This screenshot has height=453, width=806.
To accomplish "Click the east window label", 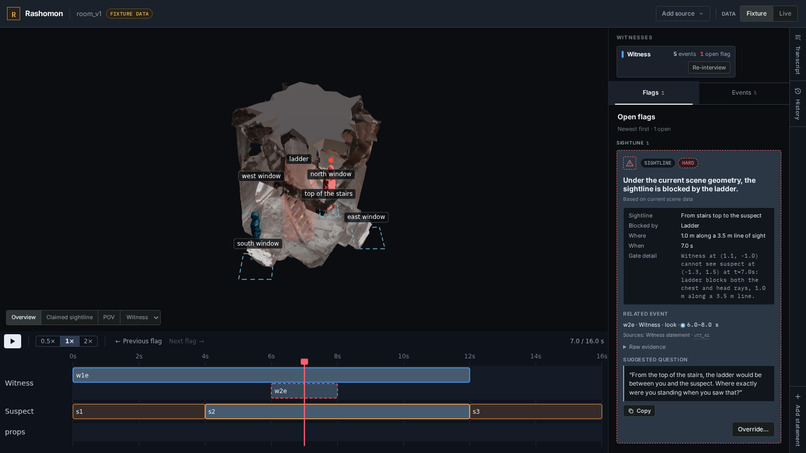I will click(x=366, y=217).
